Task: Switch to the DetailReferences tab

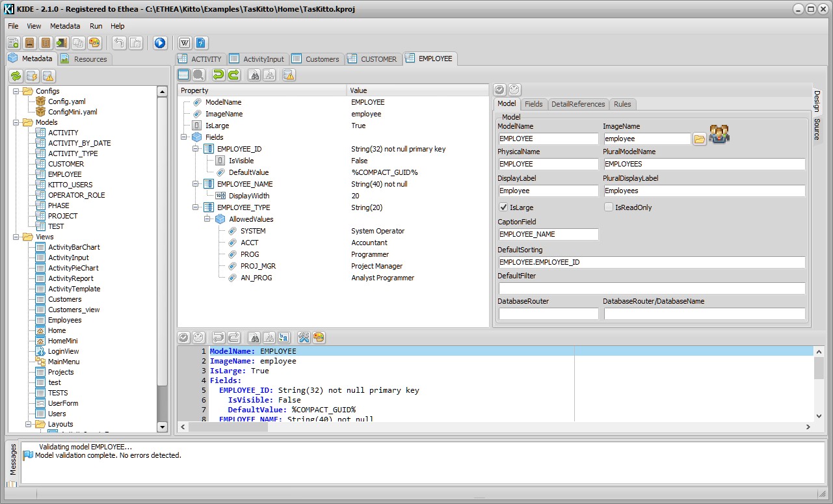Action: [578, 104]
